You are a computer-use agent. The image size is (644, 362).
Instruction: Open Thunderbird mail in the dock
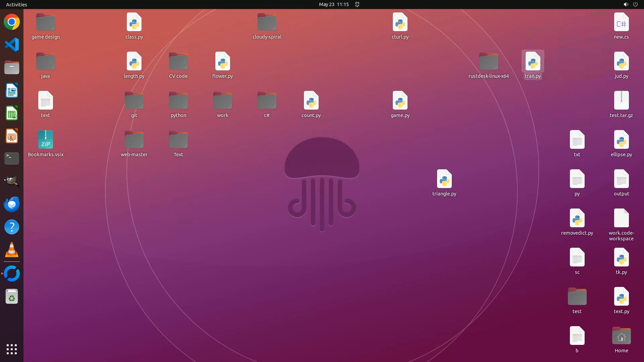point(12,204)
